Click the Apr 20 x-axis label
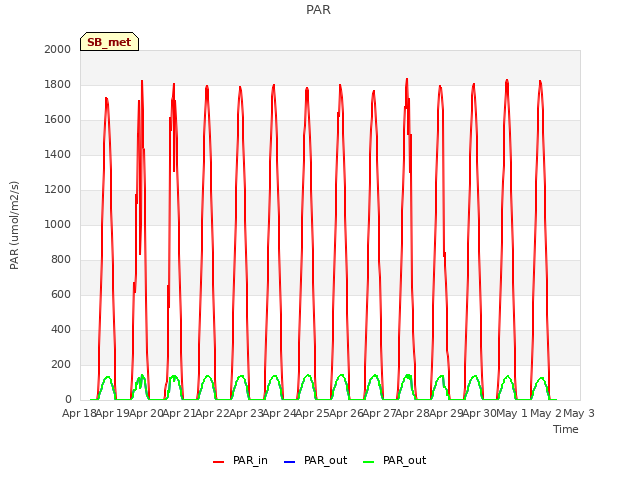640x480 pixels. click(x=146, y=413)
